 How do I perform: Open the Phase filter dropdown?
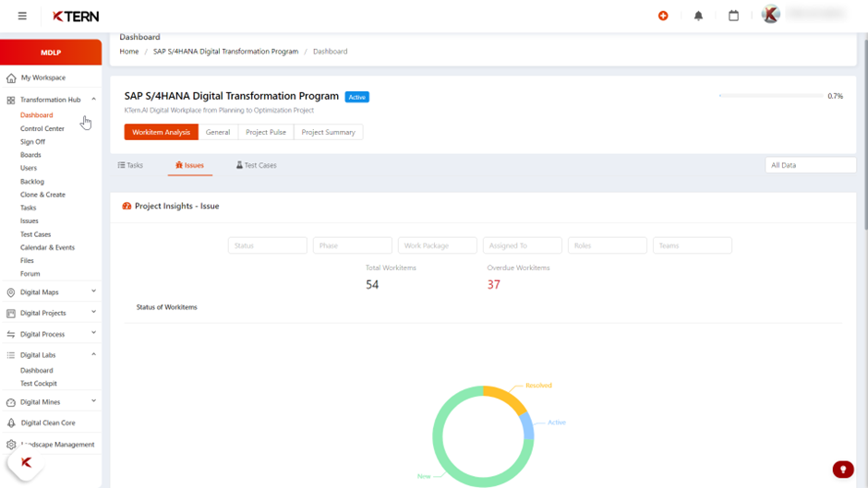click(x=352, y=245)
